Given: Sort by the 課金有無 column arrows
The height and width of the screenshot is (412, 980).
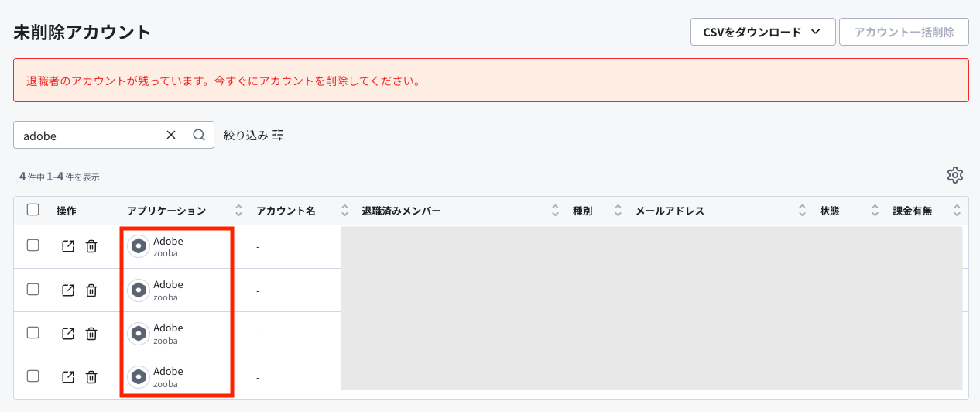Looking at the screenshot, I should (957, 211).
